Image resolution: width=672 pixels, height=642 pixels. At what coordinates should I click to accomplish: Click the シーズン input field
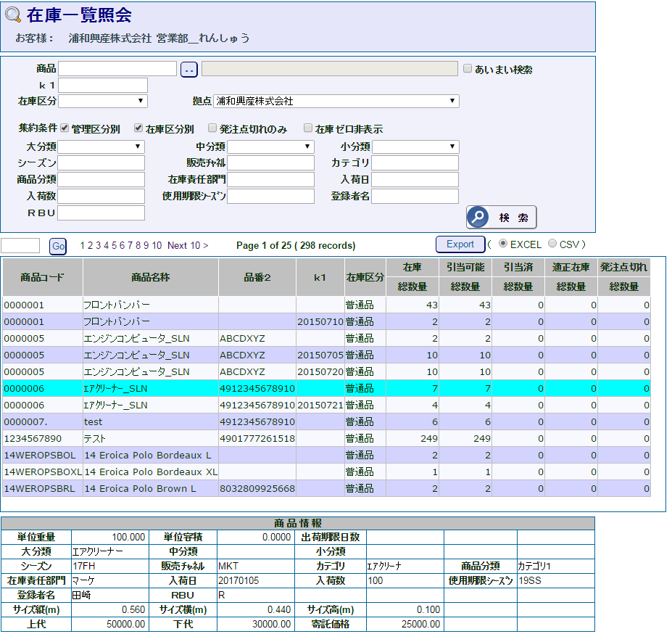(x=101, y=163)
